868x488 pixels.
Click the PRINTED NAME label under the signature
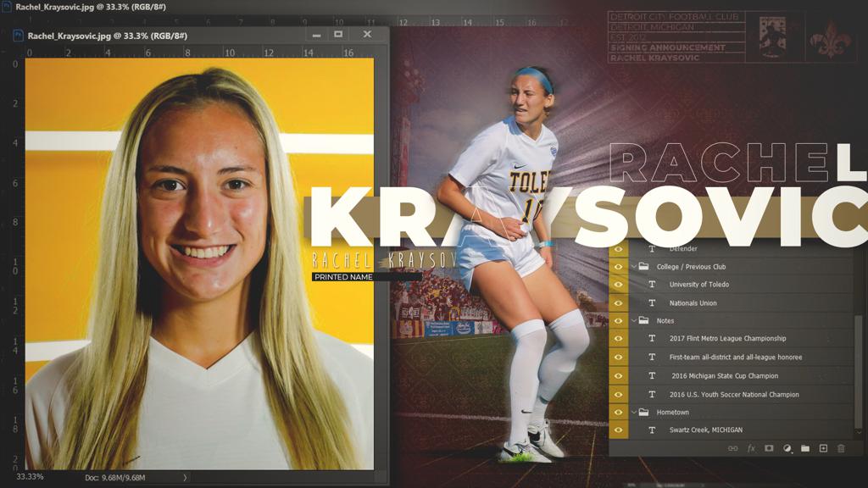pos(343,277)
